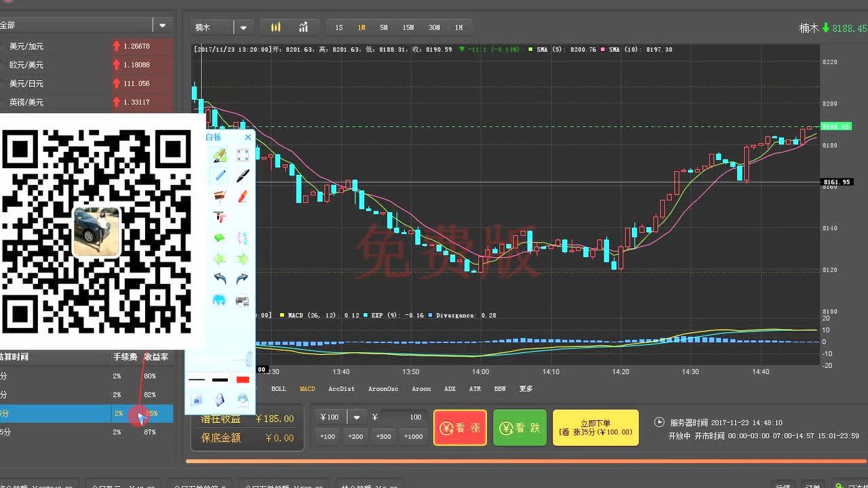The image size is (868, 488).
Task: Set chart timeframe to 15M
Action: 408,28
